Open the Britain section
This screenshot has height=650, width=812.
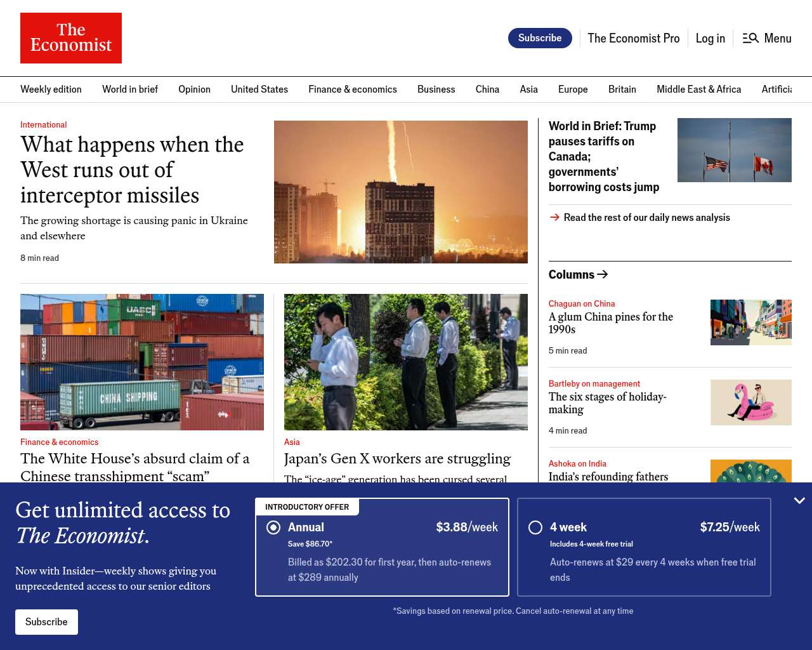coord(622,90)
